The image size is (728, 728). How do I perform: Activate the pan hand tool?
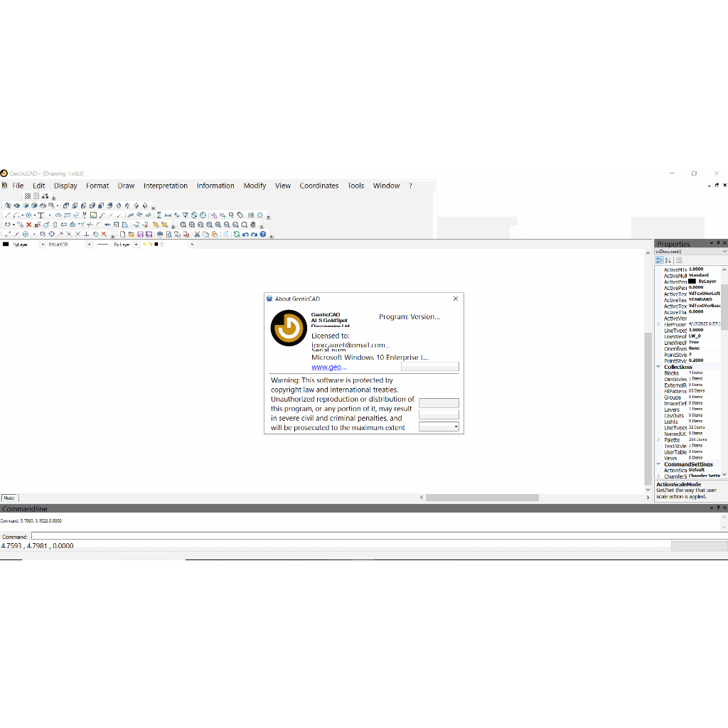[x=253, y=225]
